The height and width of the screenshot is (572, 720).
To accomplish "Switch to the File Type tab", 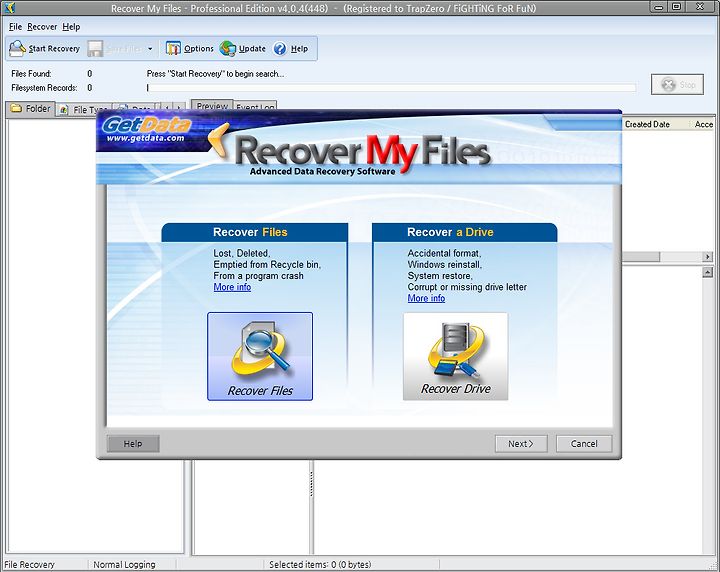I will pos(84,109).
